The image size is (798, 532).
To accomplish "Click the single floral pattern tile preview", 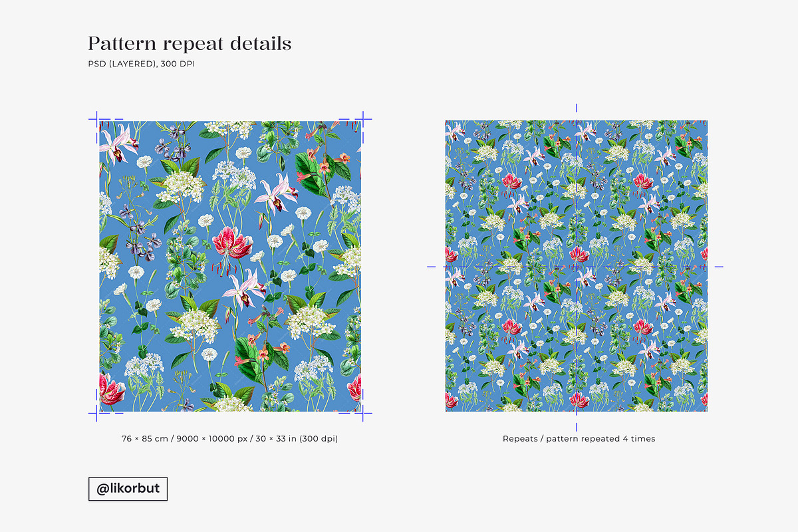I will (230, 266).
